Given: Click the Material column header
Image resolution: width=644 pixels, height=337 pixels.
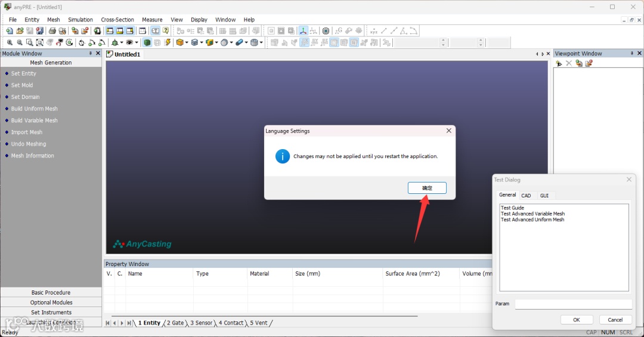Looking at the screenshot, I should (x=259, y=273).
